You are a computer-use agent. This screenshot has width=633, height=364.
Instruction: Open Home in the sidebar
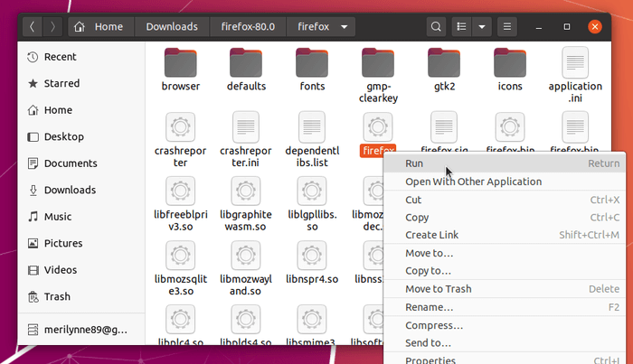click(x=81, y=110)
